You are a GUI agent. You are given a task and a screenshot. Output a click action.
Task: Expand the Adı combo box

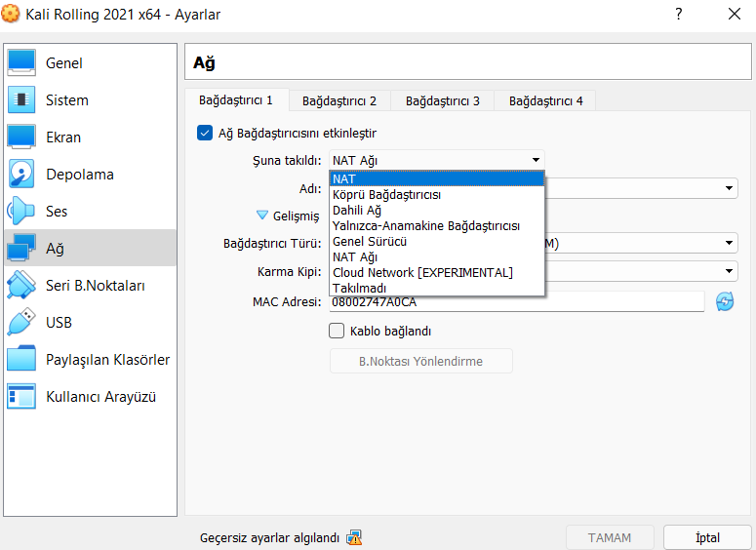coord(730,188)
